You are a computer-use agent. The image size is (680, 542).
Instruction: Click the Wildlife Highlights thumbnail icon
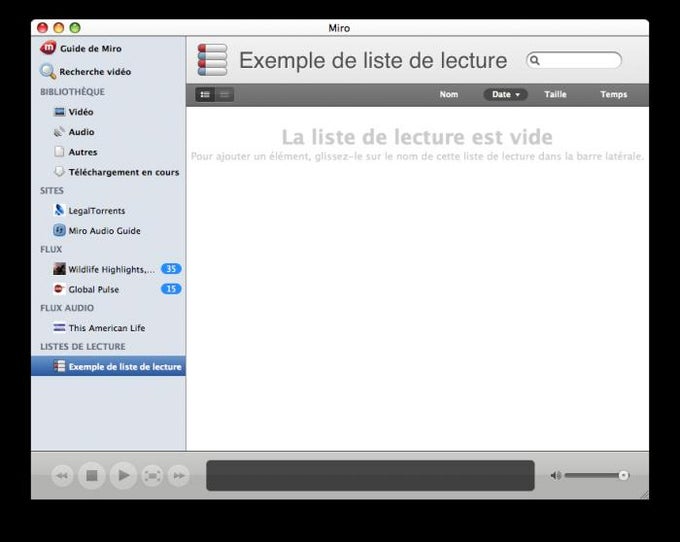(59, 269)
